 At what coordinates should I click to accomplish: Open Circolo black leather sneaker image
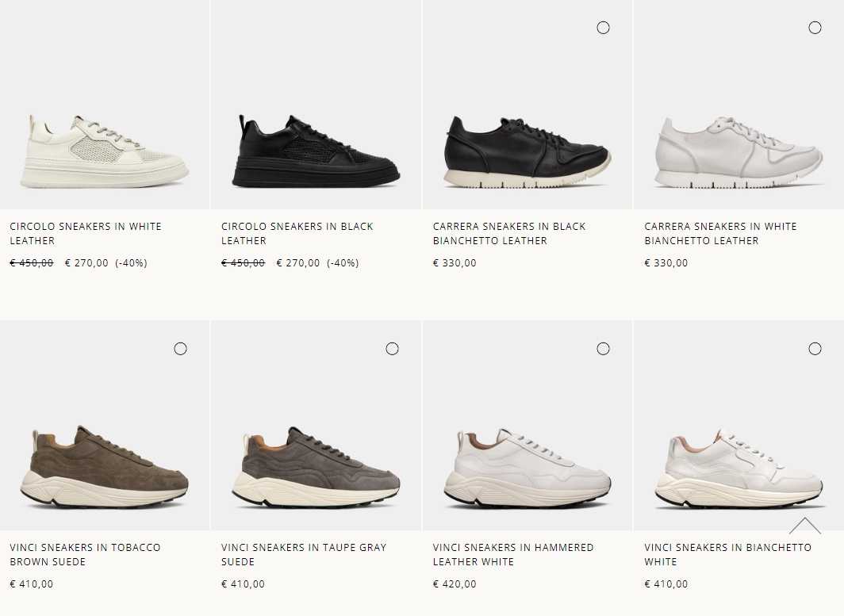[x=316, y=105]
